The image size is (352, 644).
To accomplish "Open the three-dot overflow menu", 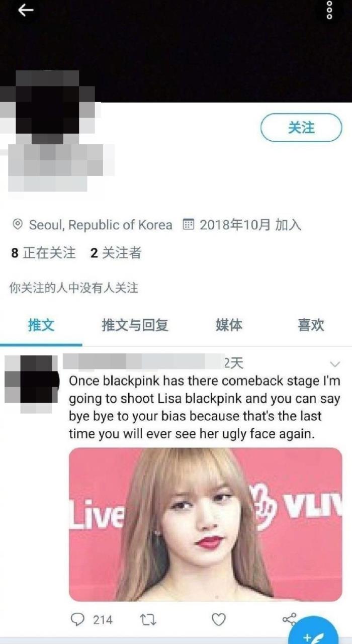I will tap(329, 10).
